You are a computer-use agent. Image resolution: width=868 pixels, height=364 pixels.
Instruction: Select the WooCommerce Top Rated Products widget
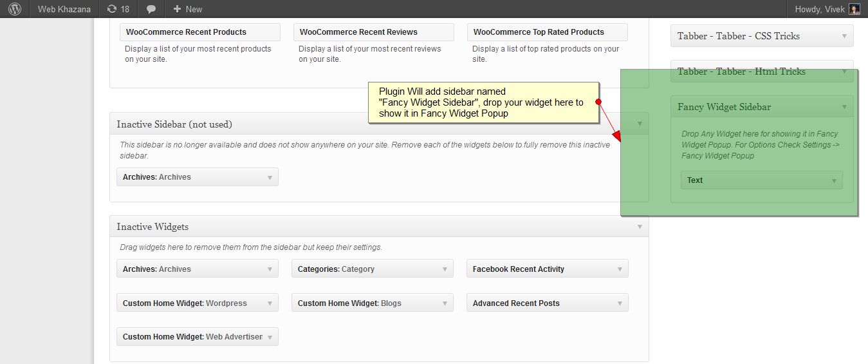[x=548, y=32]
